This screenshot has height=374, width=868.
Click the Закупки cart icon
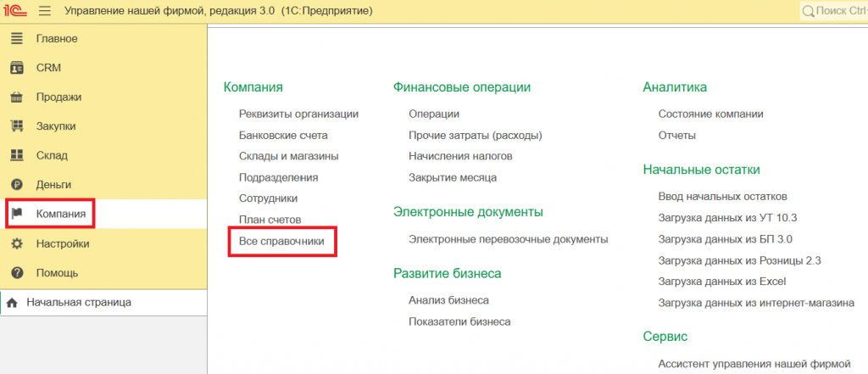coord(17,126)
